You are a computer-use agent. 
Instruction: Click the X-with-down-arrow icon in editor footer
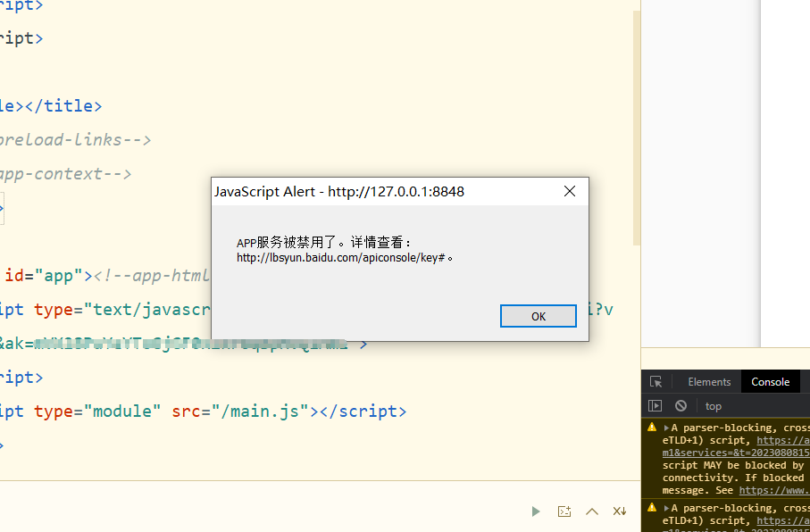(x=620, y=511)
